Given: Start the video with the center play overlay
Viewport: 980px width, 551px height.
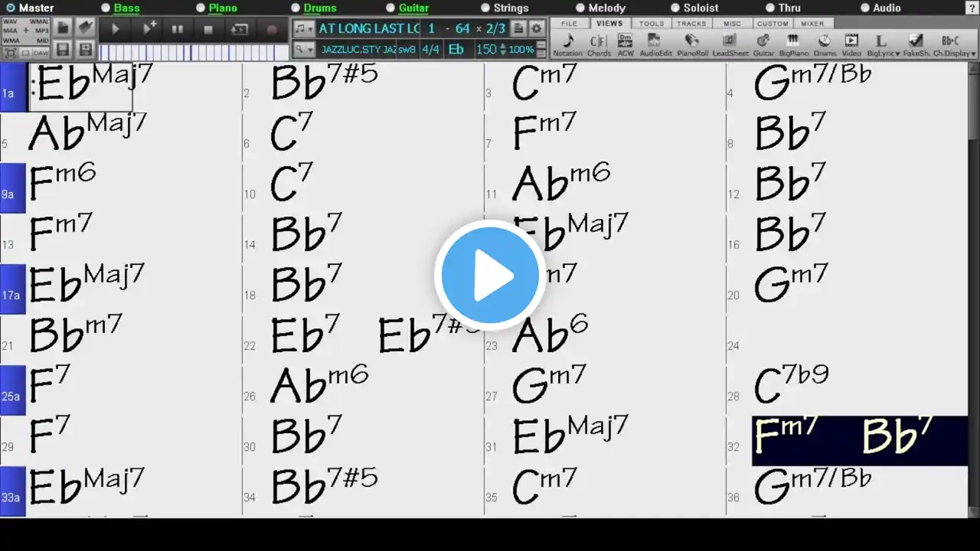Looking at the screenshot, I should click(490, 275).
